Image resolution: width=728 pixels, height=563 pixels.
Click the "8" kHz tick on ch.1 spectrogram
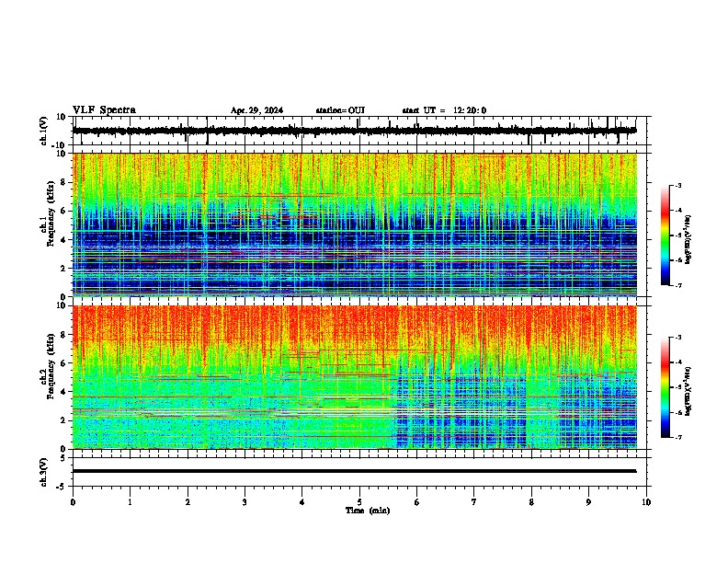pyautogui.click(x=64, y=182)
